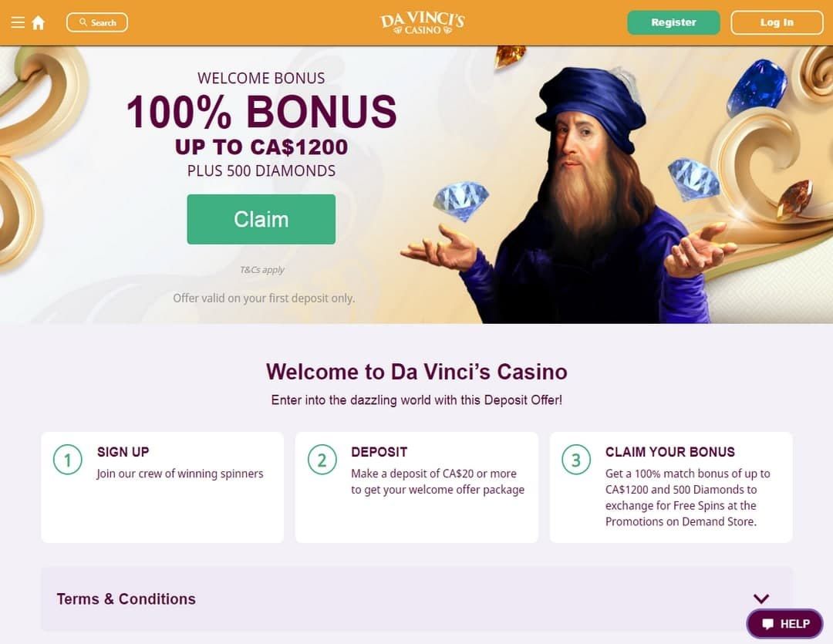Open the Terms & Conditions section header
The height and width of the screenshot is (644, 833).
pos(416,598)
